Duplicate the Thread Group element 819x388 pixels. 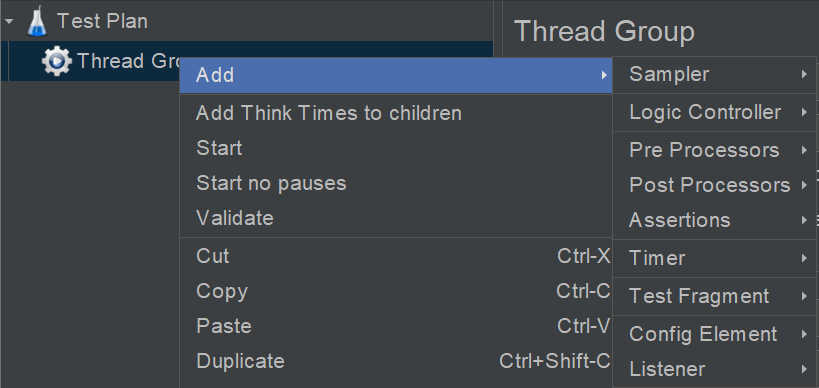click(x=396, y=361)
